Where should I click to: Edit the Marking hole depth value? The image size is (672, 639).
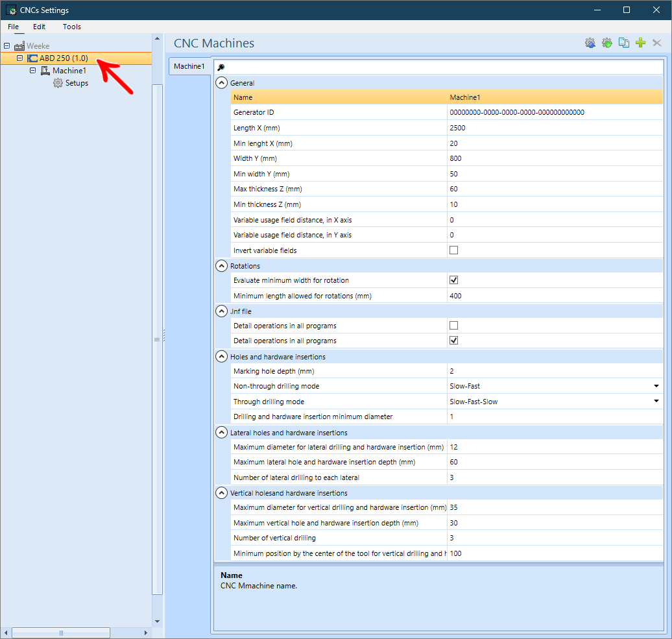pyautogui.click(x=555, y=371)
